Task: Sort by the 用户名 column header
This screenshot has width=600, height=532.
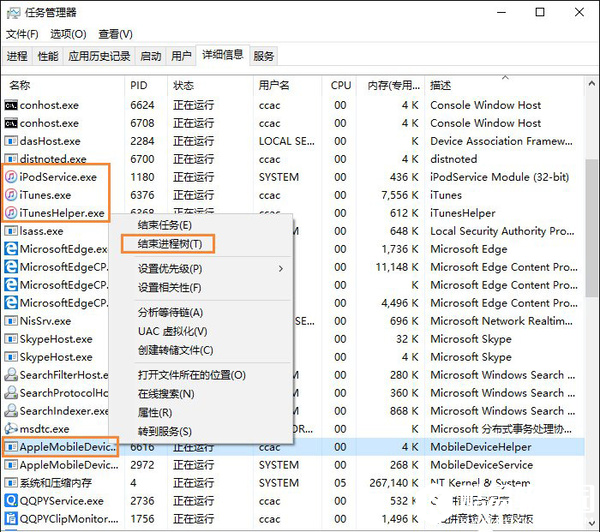Action: (287, 85)
